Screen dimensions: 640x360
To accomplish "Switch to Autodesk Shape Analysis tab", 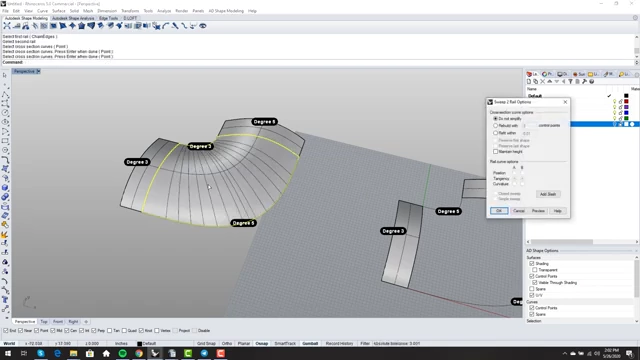I will pos(73,18).
